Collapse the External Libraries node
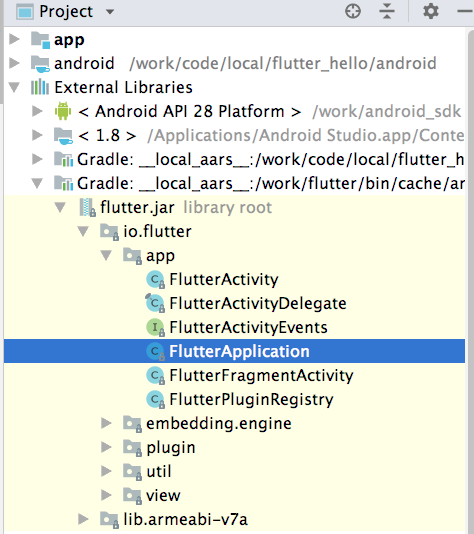Viewport: 474px width, 534px height. pos(14,87)
